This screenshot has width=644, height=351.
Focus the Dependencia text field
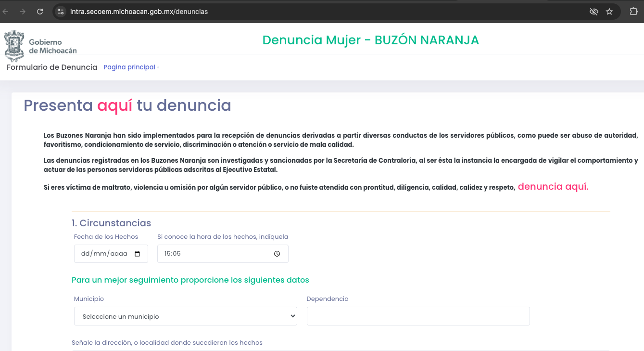(x=418, y=316)
